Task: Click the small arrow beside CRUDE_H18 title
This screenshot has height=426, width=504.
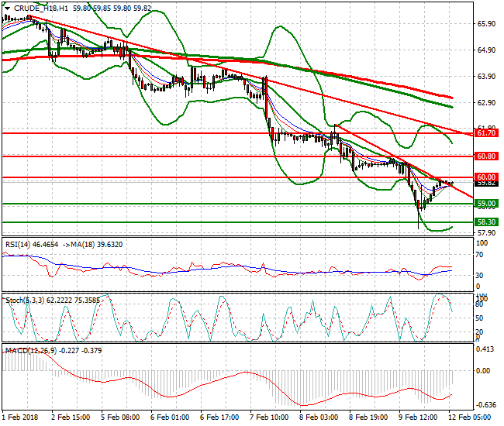Action: pyautogui.click(x=7, y=8)
